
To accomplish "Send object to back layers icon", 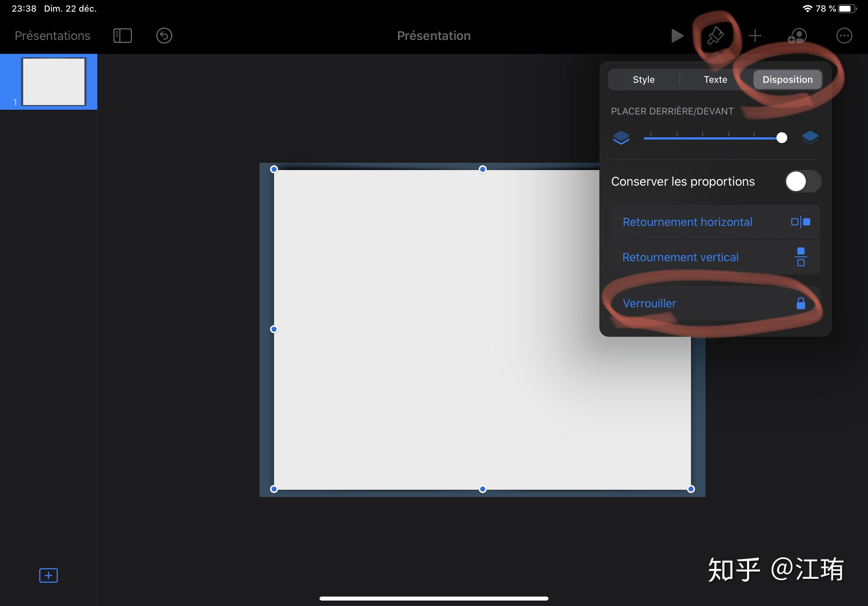I will (621, 138).
